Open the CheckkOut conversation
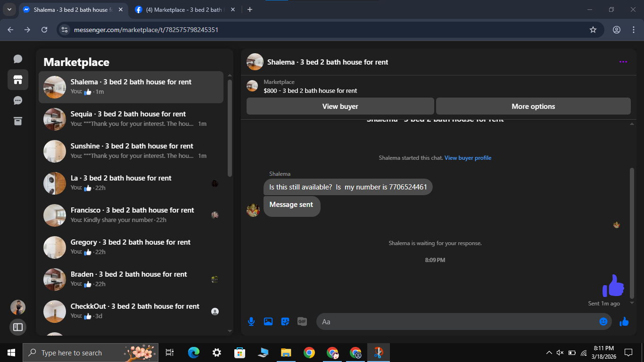 131,311
